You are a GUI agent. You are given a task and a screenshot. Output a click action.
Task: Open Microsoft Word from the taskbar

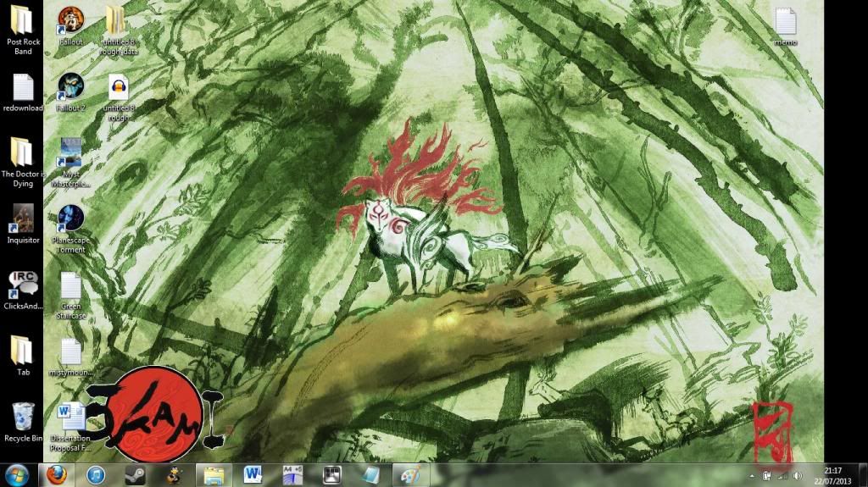[253, 475]
